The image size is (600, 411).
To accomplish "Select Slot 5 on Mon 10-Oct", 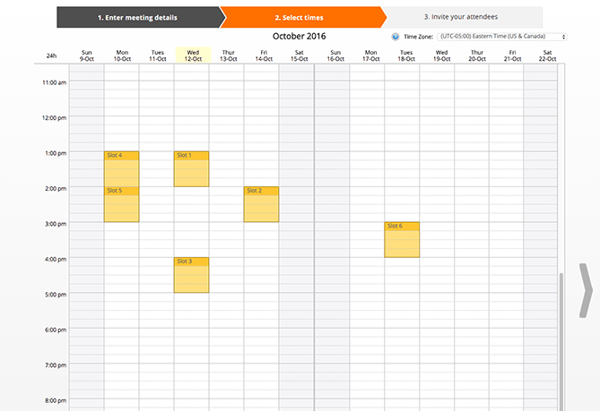I will (122, 204).
